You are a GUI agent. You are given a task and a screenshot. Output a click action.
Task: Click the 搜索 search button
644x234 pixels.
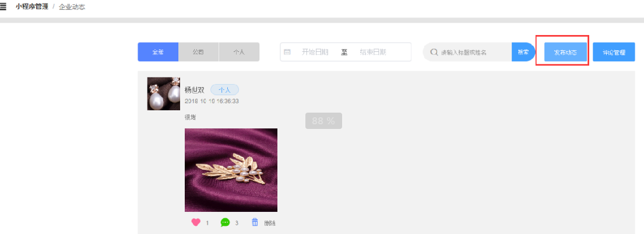523,53
